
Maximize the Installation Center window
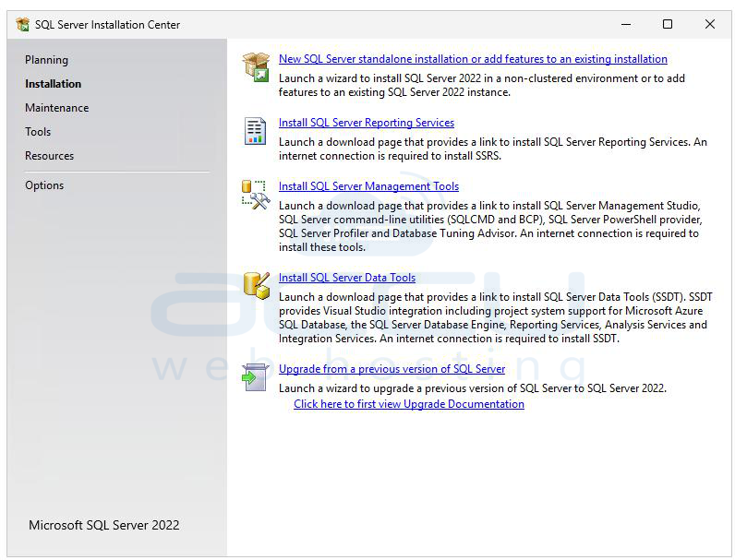pos(668,25)
